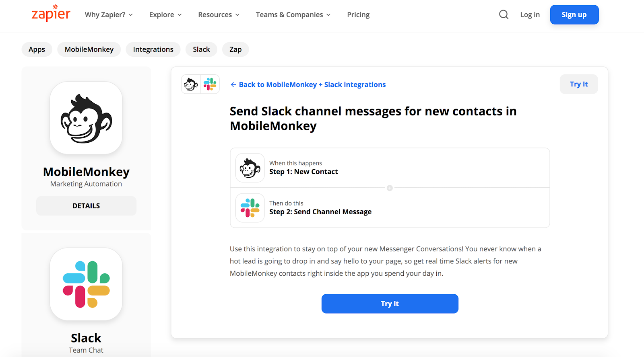Select the MobileMonkey breadcrumb
644x357 pixels.
[x=89, y=49]
